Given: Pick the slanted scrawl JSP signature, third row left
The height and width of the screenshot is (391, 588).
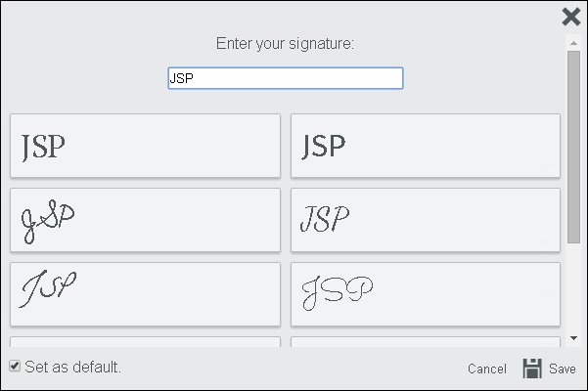Looking at the screenshot, I should coord(145,293).
